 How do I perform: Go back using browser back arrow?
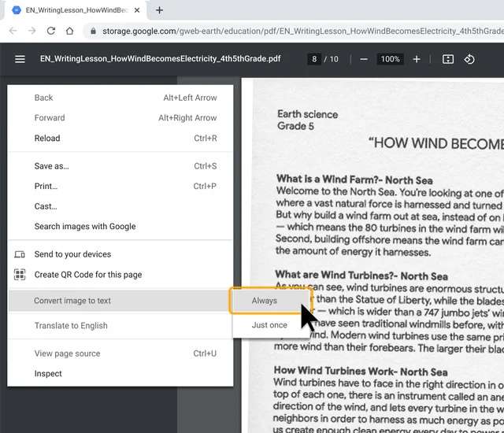13,31
